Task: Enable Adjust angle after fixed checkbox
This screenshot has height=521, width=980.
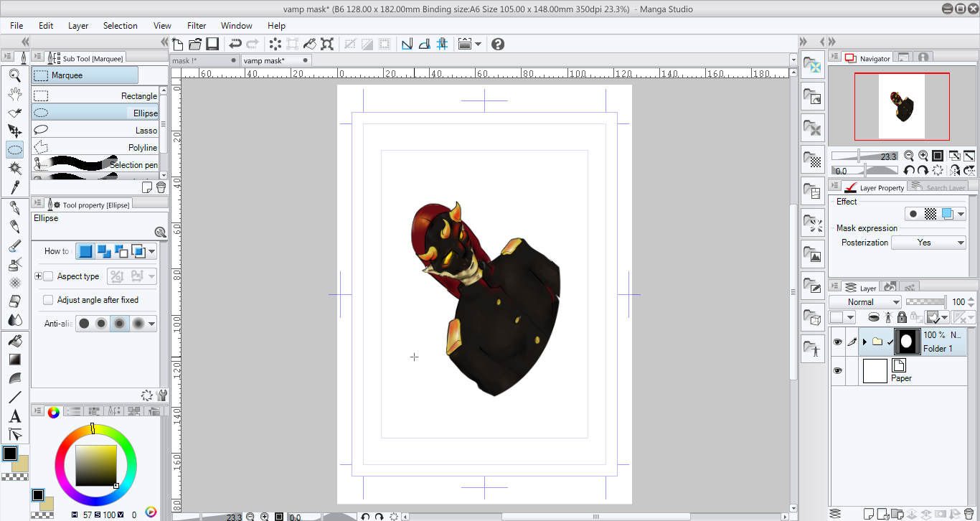Action: click(x=48, y=300)
